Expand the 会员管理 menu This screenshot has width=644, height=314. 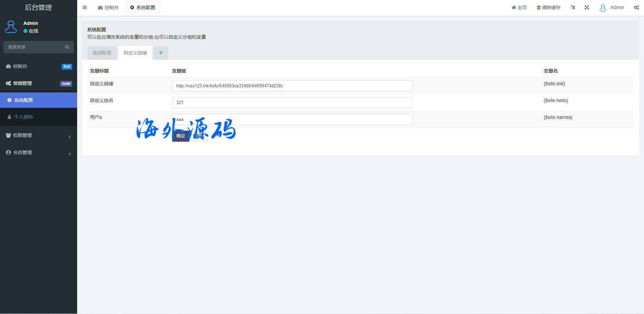pos(39,152)
